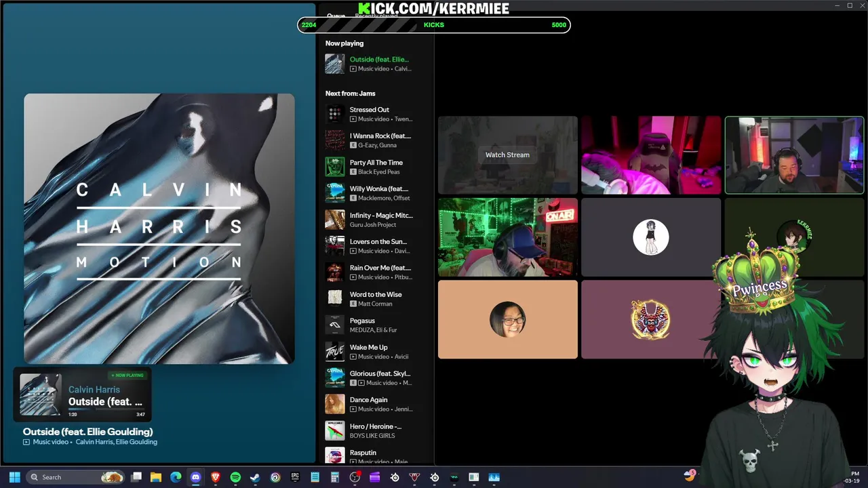Open Brave browser taskbar icon
This screenshot has height=488, width=868.
(x=216, y=477)
